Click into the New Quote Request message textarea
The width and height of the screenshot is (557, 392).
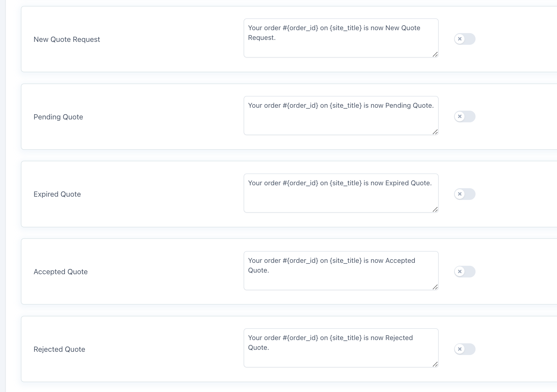coord(341,38)
